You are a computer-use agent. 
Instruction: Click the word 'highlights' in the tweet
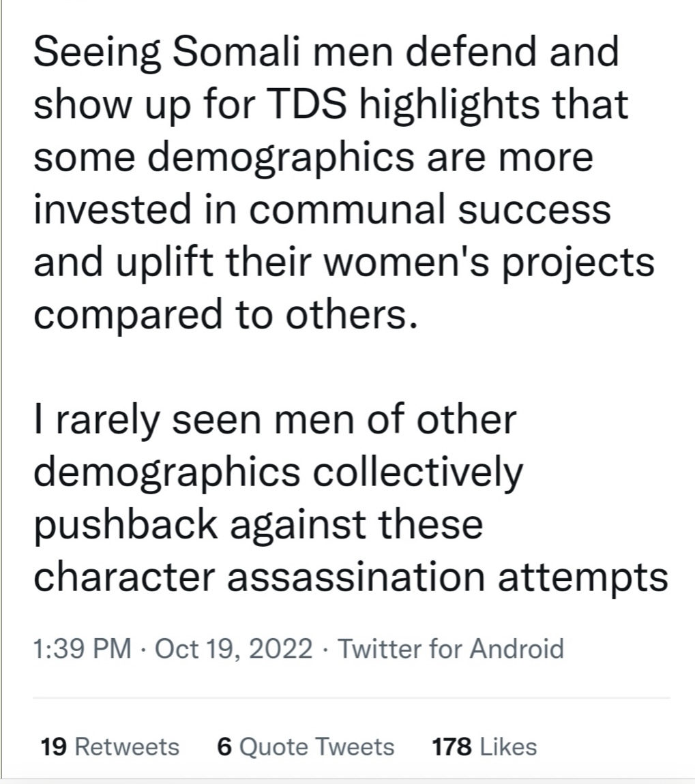tap(450, 104)
